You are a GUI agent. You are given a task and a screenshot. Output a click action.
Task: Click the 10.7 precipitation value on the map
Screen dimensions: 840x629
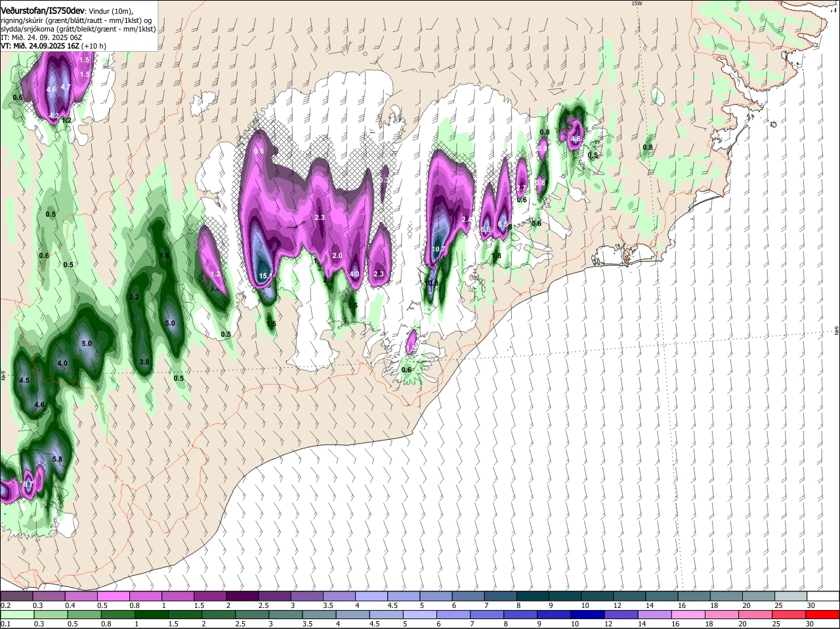click(x=439, y=249)
